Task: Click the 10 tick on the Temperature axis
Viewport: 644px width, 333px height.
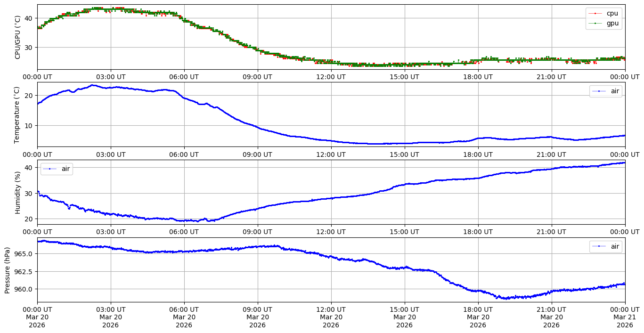Action: pyautogui.click(x=28, y=126)
